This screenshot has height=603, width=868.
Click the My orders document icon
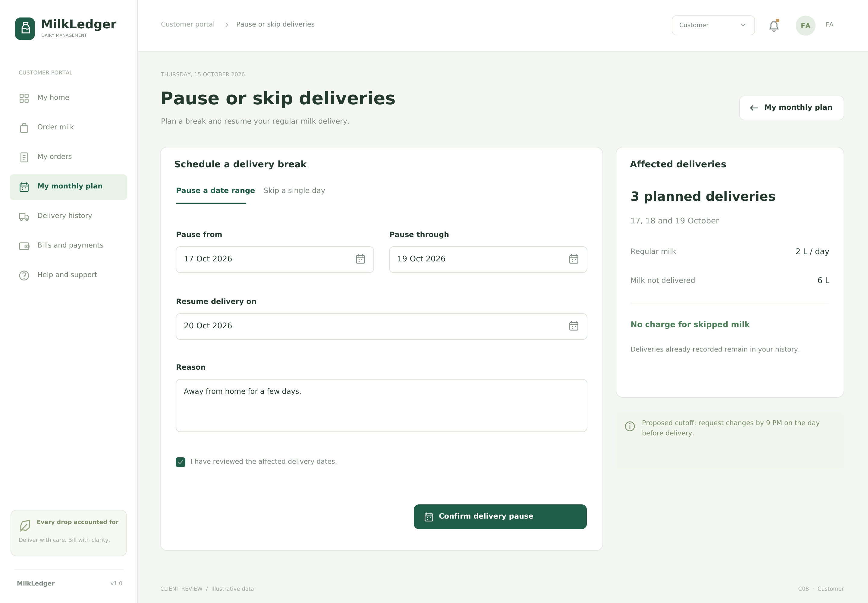[x=24, y=157]
